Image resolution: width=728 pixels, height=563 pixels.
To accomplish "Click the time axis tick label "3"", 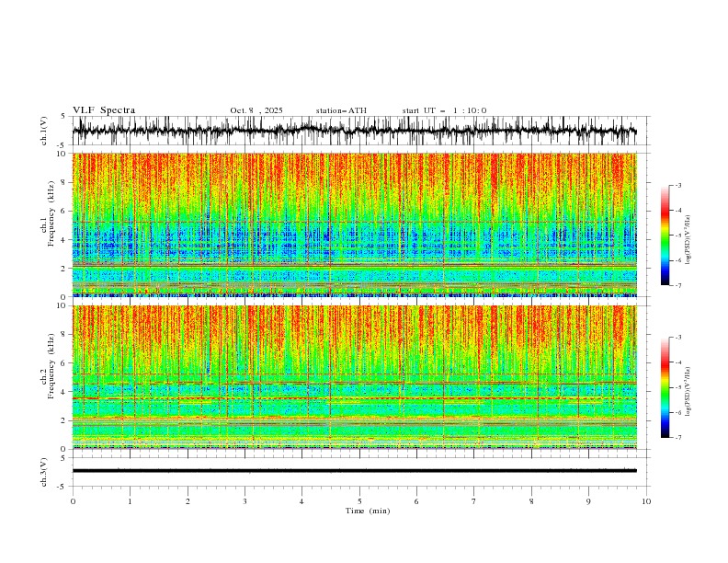I will coord(245,501).
